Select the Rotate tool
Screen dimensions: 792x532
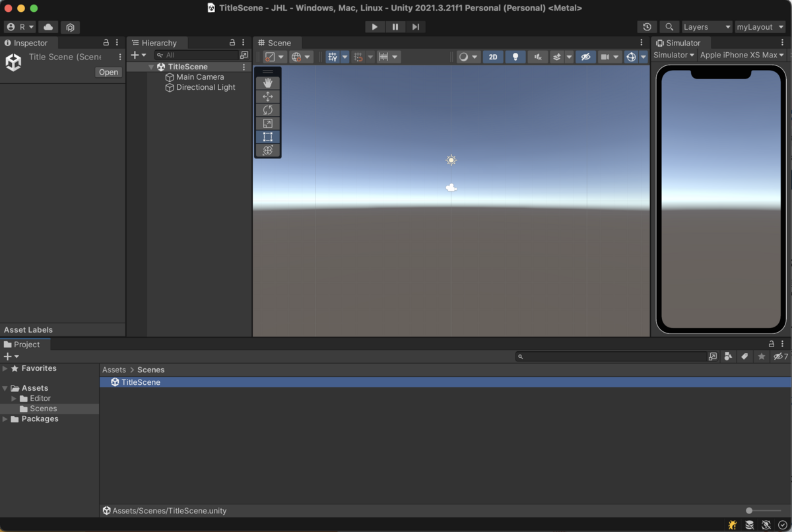click(267, 110)
